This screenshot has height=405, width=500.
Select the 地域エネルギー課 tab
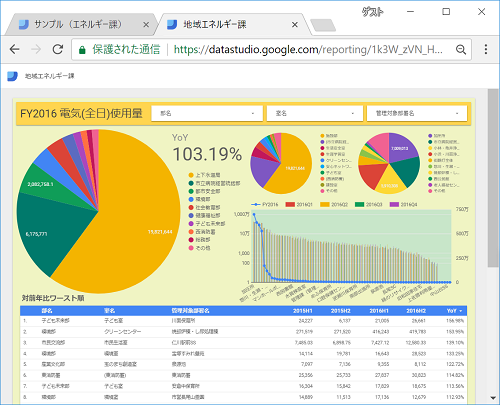pyautogui.click(x=233, y=24)
